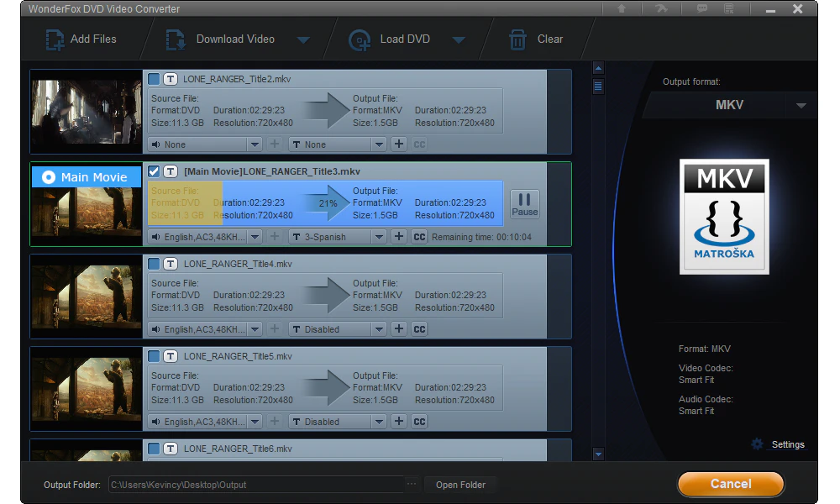Open Disabled subtitle dropdown for Title4
The height and width of the screenshot is (504, 840).
tap(380, 328)
